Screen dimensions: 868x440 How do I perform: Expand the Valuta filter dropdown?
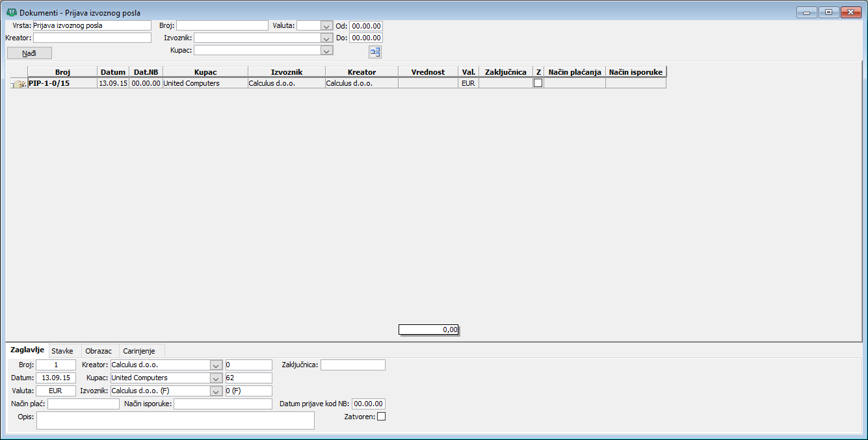click(x=326, y=26)
